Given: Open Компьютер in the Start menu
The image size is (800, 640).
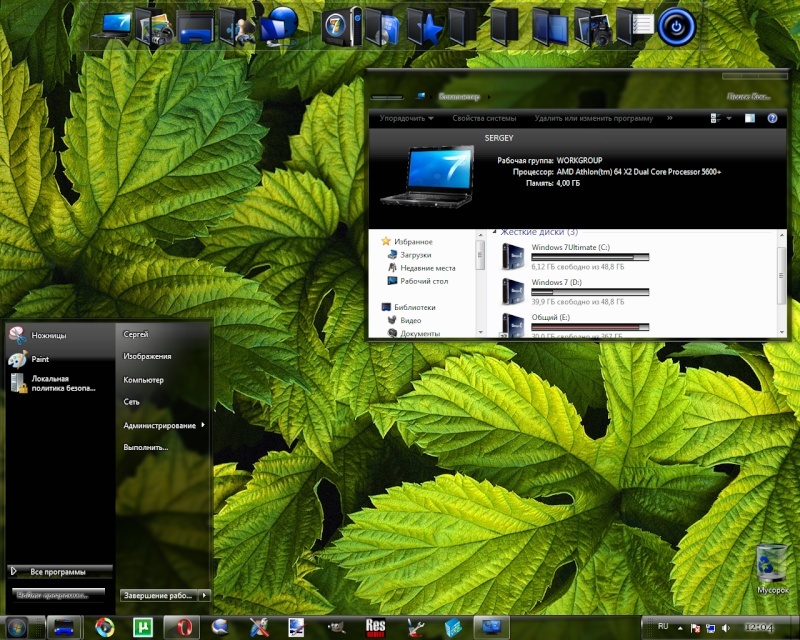Looking at the screenshot, I should pos(143,380).
